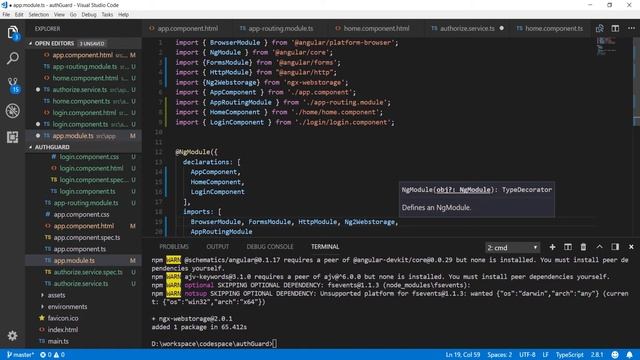Open editor More Actions ellipsis
The image size is (640, 360).
click(631, 29)
